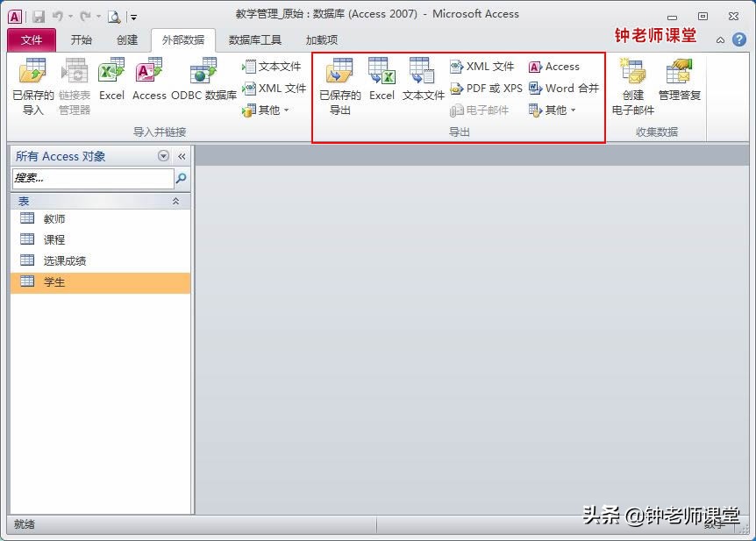Collapse the navigation pane with the « button
The image size is (756, 541).
pyautogui.click(x=182, y=156)
